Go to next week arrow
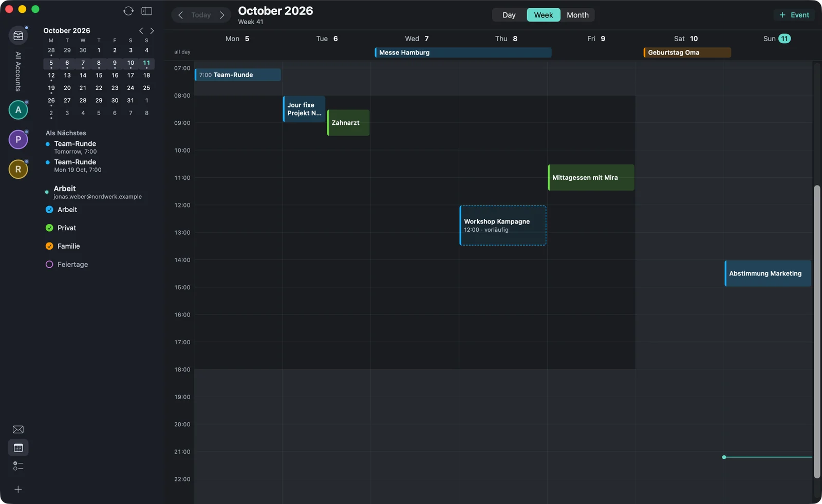 point(222,15)
